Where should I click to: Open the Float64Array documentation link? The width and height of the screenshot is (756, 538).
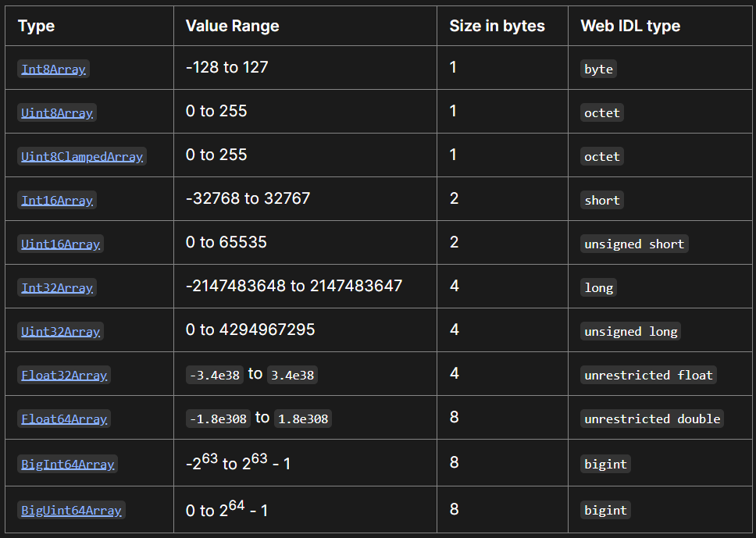pos(64,419)
